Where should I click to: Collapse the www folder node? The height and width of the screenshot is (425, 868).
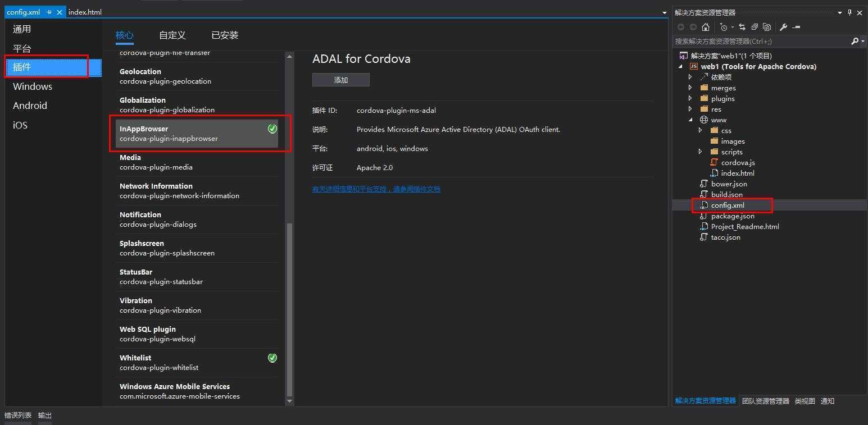point(690,120)
